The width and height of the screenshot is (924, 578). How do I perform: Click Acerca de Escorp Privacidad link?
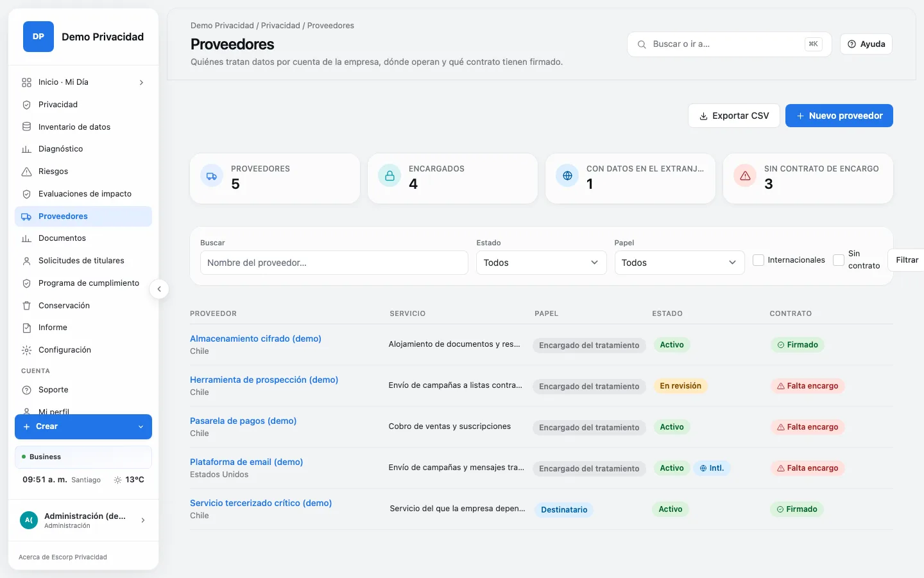point(63,557)
